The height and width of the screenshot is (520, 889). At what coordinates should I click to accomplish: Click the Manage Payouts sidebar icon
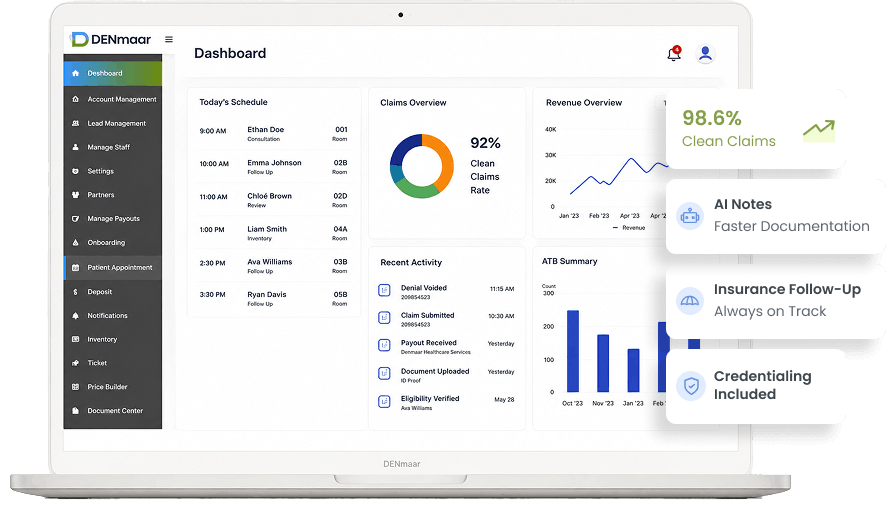75,218
